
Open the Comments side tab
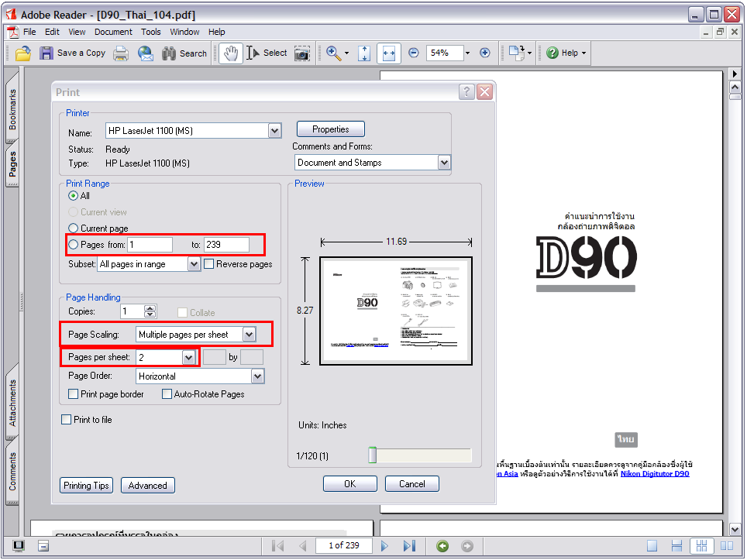tap(12, 471)
